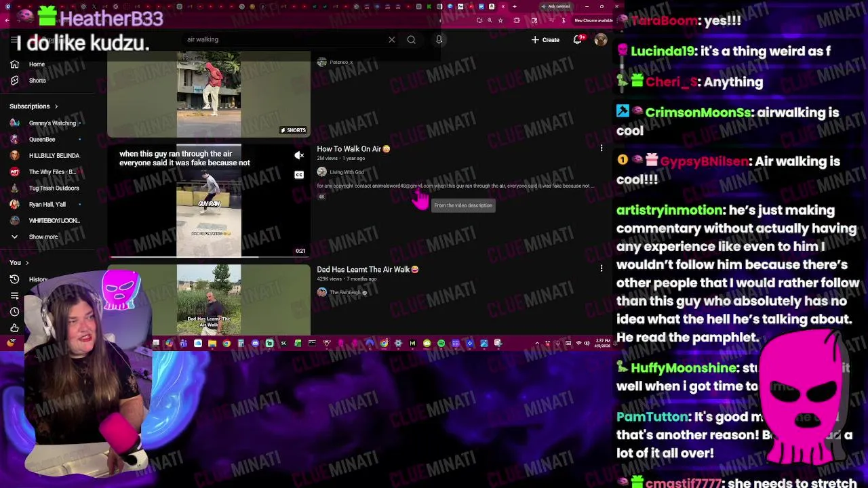Click QueenBee channel avatar
868x488 pixels.
[x=14, y=140]
